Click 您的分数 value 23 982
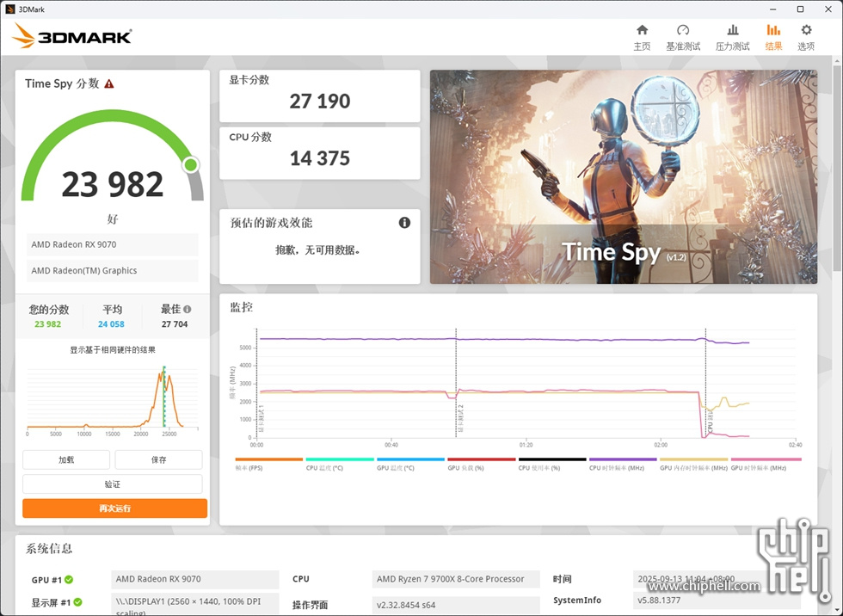Image resolution: width=843 pixels, height=616 pixels. point(47,324)
